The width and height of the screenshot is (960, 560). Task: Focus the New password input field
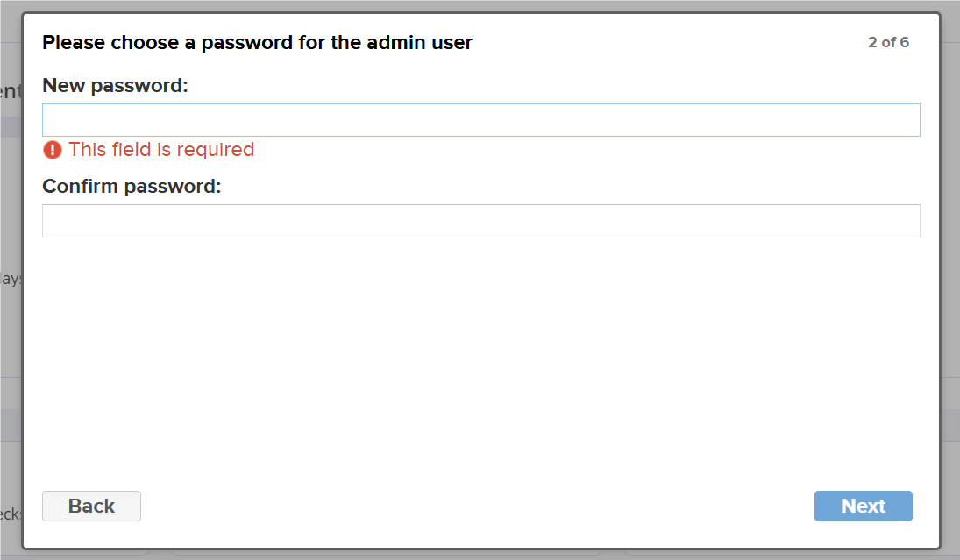[480, 120]
